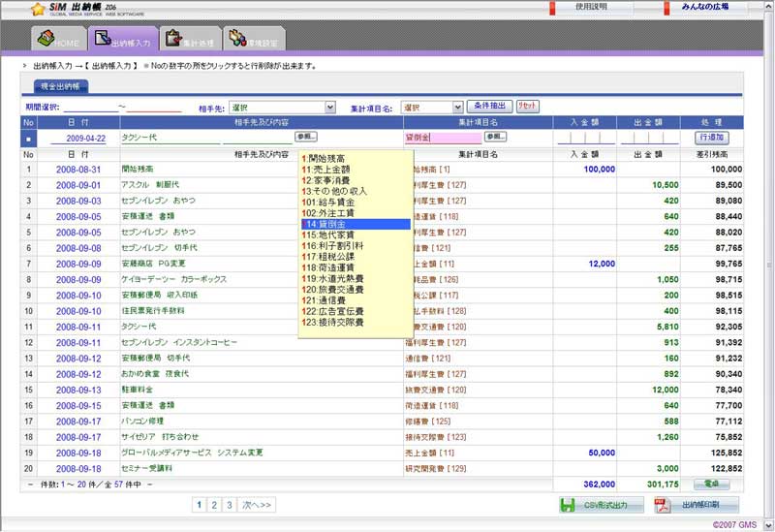
Task: Click the 環境設定 tab icon
Action: click(x=236, y=39)
